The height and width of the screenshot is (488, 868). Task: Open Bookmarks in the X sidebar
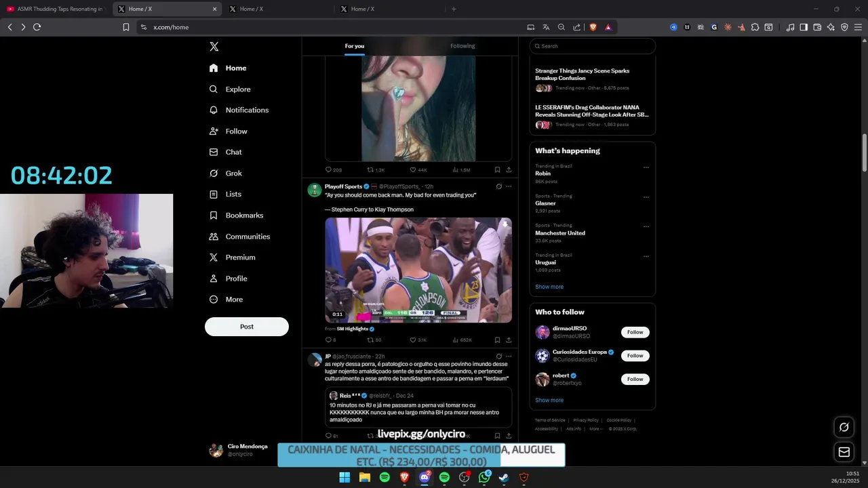click(236, 215)
